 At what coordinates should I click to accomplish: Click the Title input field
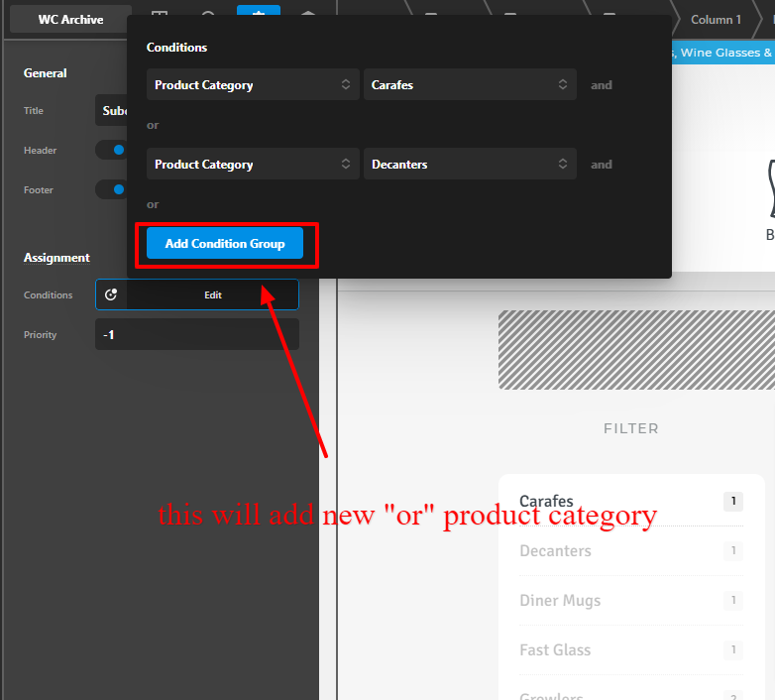(111, 111)
